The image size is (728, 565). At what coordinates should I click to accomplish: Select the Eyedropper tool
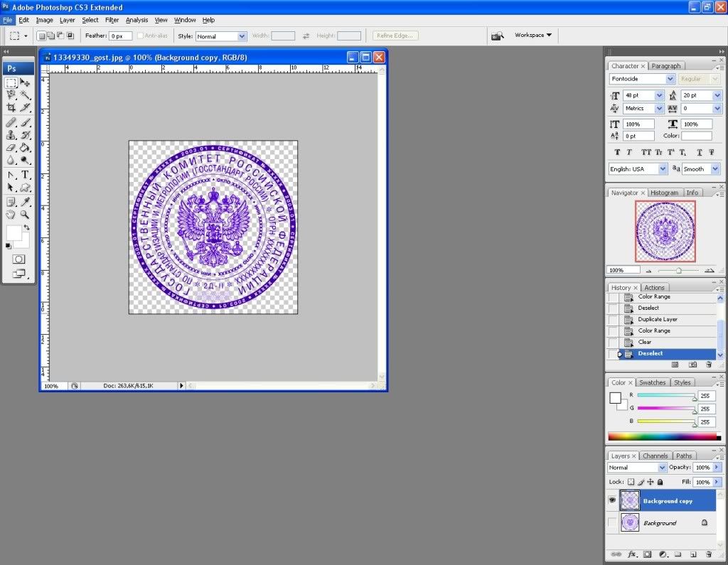pos(25,202)
